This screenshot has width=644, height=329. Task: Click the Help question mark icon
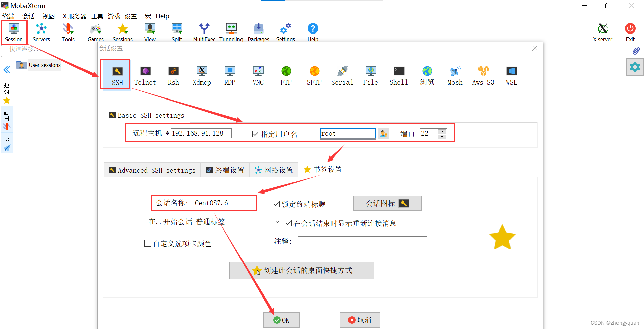(x=313, y=32)
